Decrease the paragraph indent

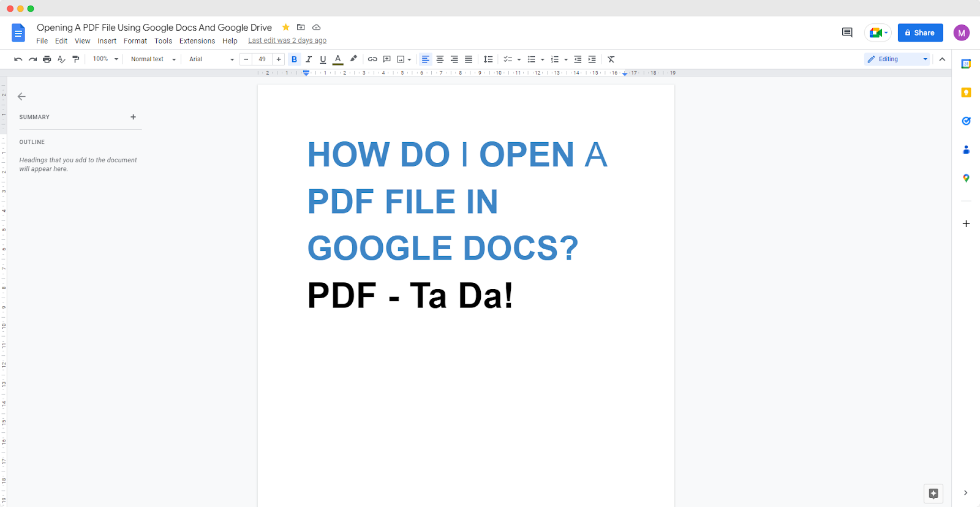pyautogui.click(x=578, y=59)
